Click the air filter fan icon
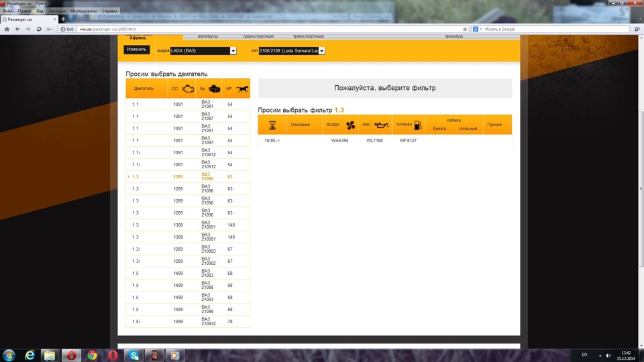This screenshot has height=362, width=644. tap(350, 125)
